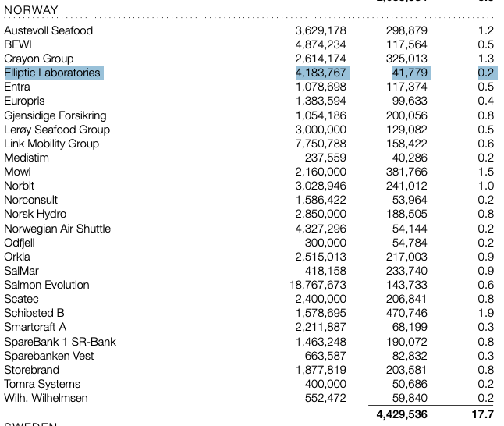Click the Scatec company name

coord(21,299)
